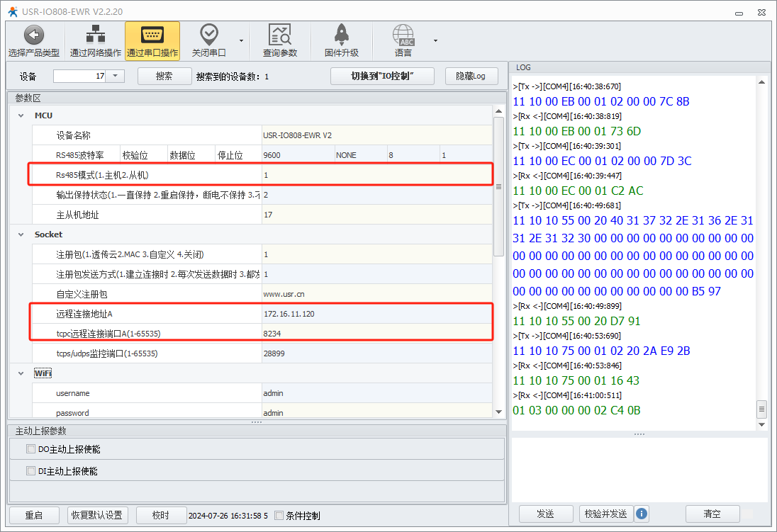Open dropdown arrow next to 关闭串口
This screenshot has width=777, height=532.
coord(241,40)
